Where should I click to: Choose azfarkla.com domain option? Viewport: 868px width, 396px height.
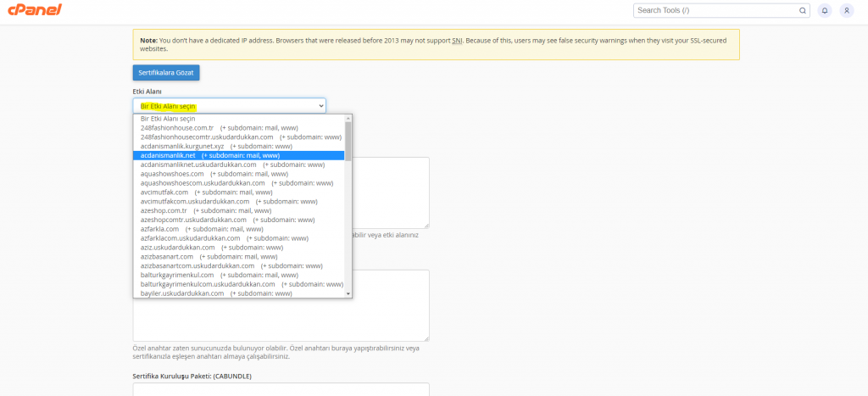pos(238,229)
